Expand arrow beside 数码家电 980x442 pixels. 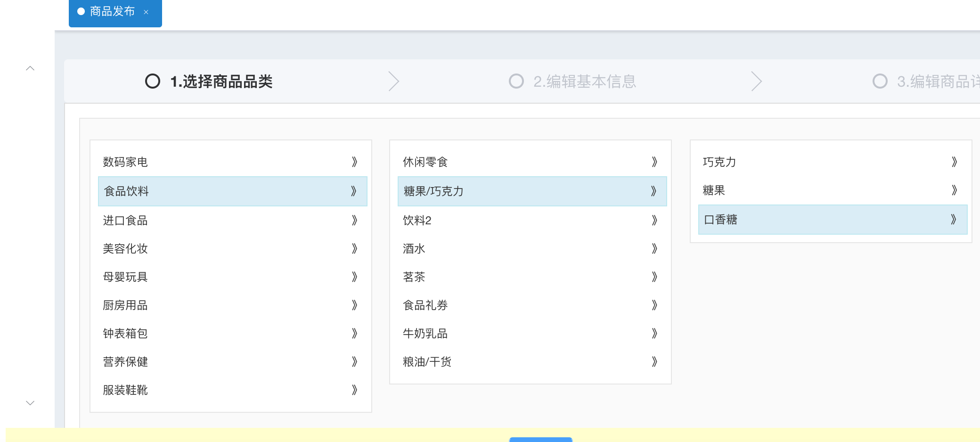point(354,162)
